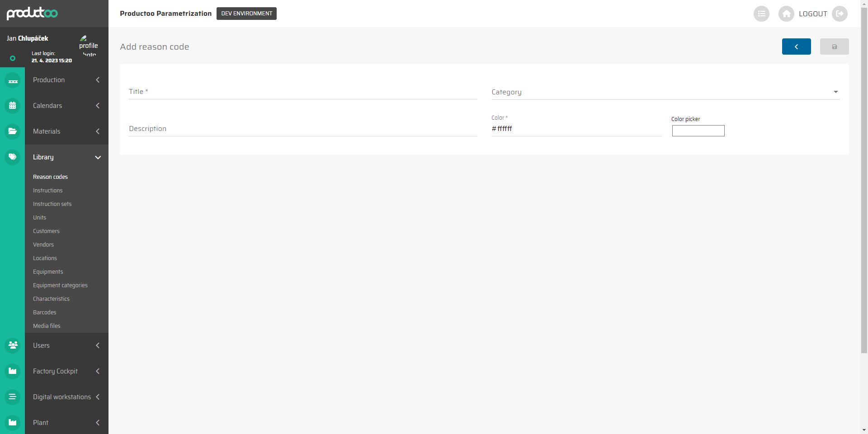Expand the Factory Cockpit menu
This screenshot has height=434, width=868.
(98, 371)
